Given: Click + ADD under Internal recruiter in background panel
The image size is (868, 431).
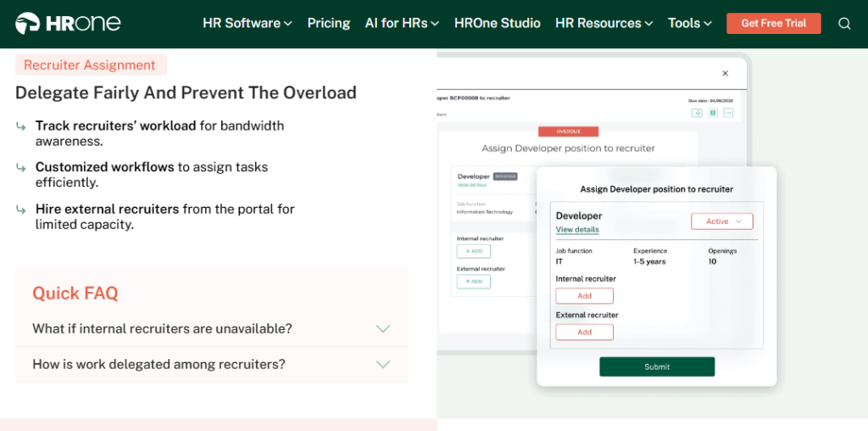Looking at the screenshot, I should (473, 251).
